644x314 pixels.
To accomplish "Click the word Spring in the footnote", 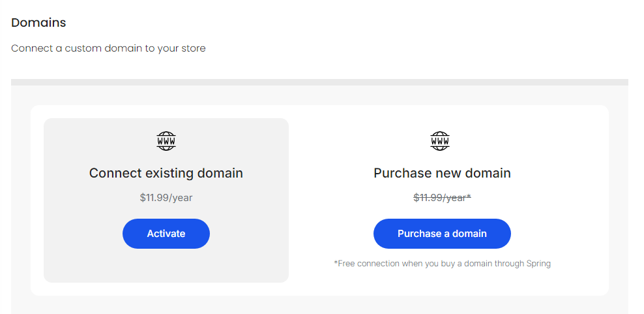I will click(x=538, y=263).
